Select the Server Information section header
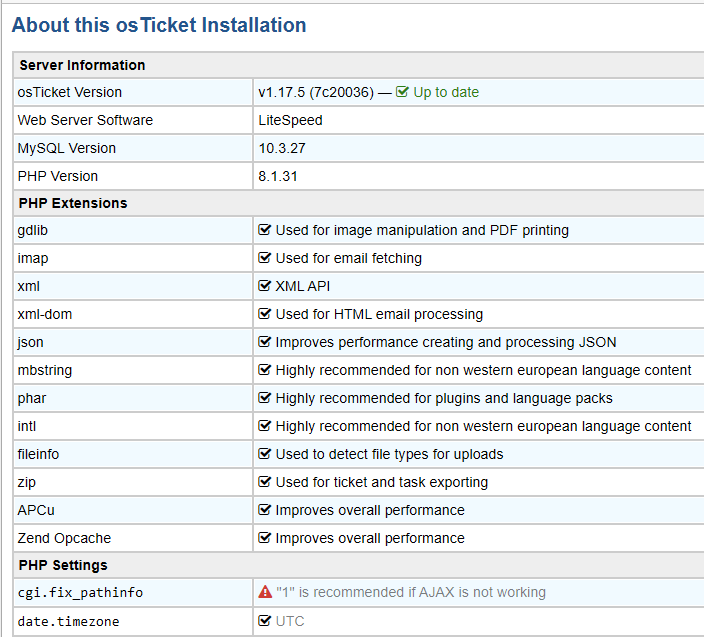This screenshot has width=704, height=637. (x=82, y=65)
